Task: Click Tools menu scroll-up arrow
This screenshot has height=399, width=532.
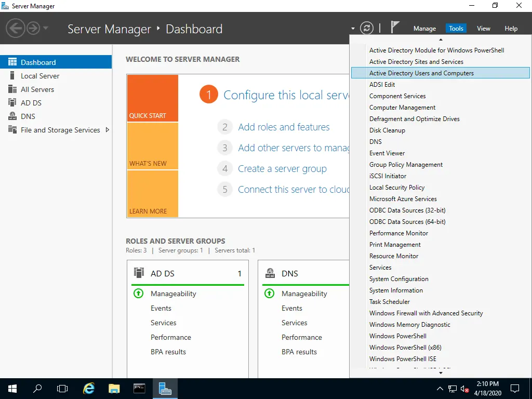Action: tap(441, 39)
